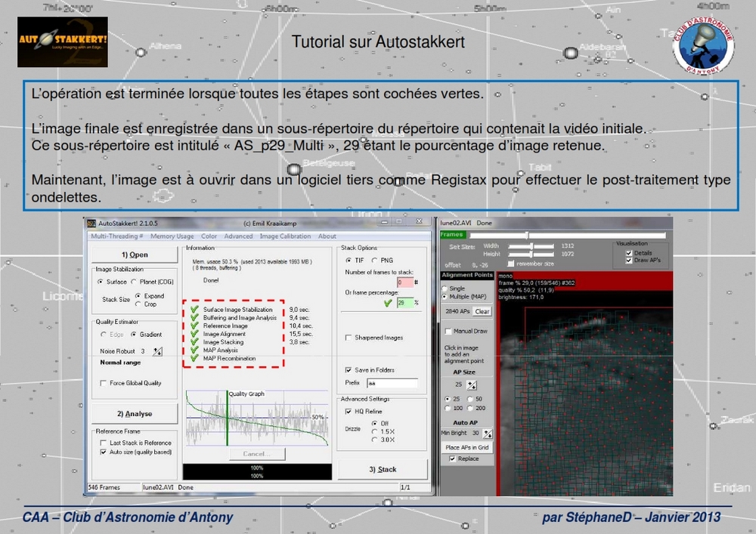Open the Advanced menu
The image size is (756, 534).
click(238, 236)
